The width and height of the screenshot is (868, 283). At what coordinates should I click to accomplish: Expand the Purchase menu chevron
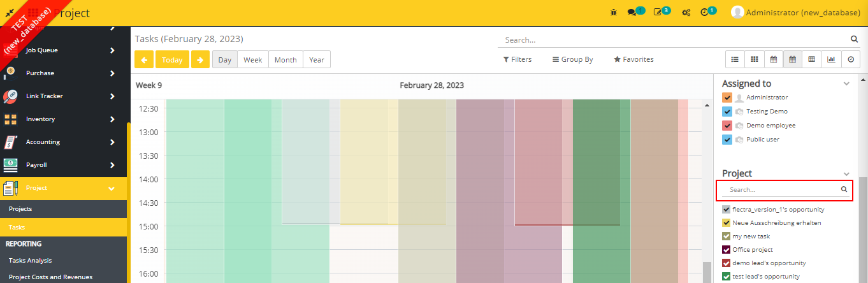click(x=112, y=73)
